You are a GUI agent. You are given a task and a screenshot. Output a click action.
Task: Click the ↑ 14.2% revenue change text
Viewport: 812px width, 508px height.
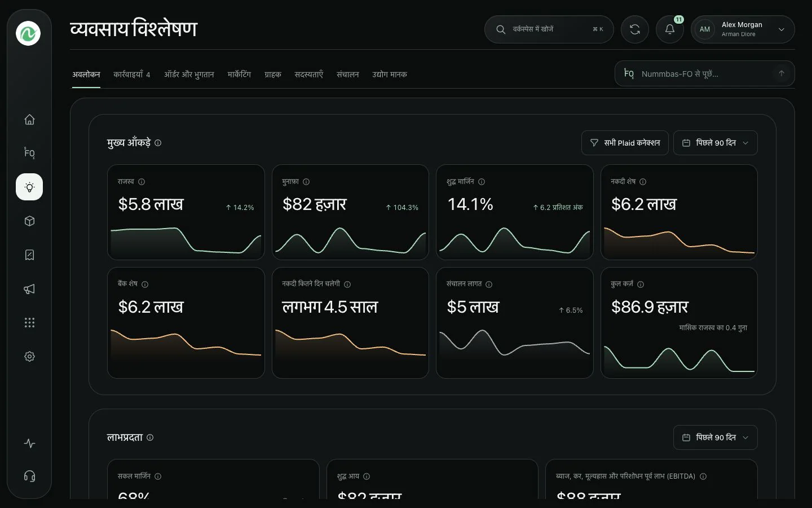[240, 208]
